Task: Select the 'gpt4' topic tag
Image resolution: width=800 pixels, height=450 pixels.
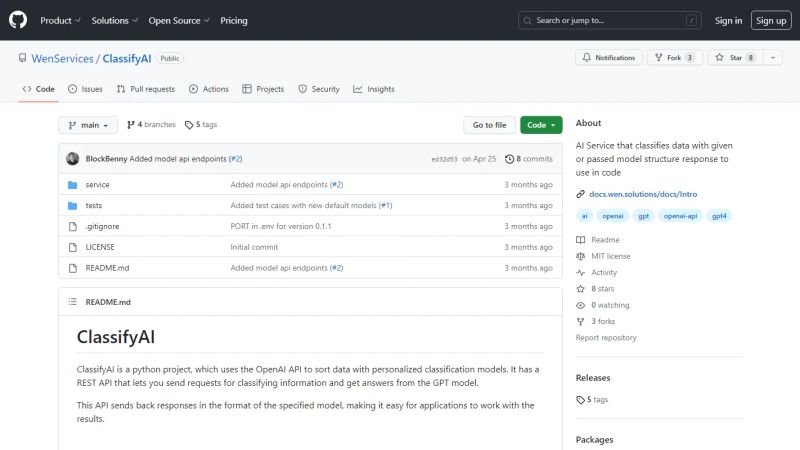Action: [x=719, y=216]
